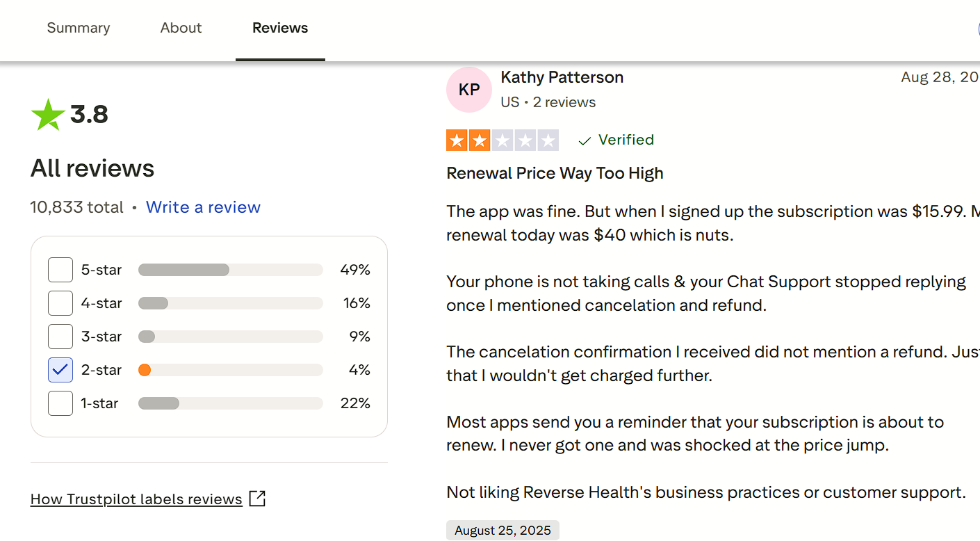Screen dimensions: 980x541
Task: Open the About tab
Action: point(181,29)
